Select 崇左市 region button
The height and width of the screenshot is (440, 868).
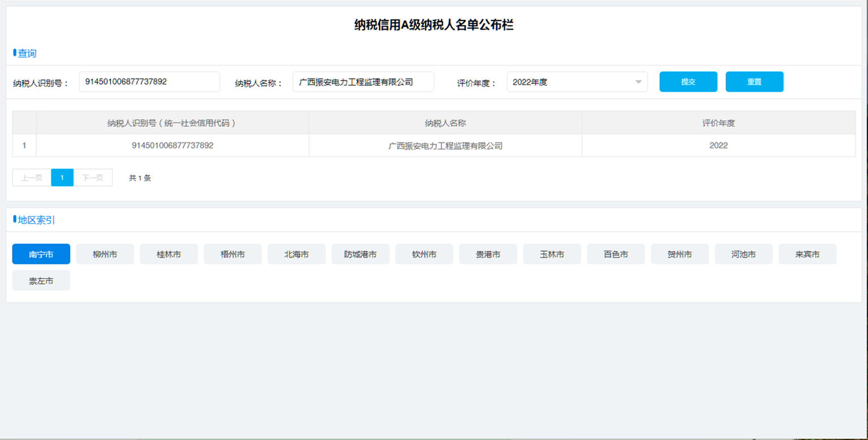[41, 280]
